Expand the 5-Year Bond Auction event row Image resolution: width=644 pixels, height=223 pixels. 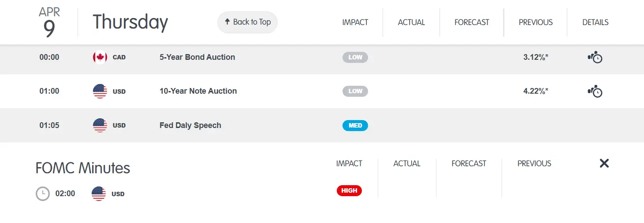(x=197, y=57)
